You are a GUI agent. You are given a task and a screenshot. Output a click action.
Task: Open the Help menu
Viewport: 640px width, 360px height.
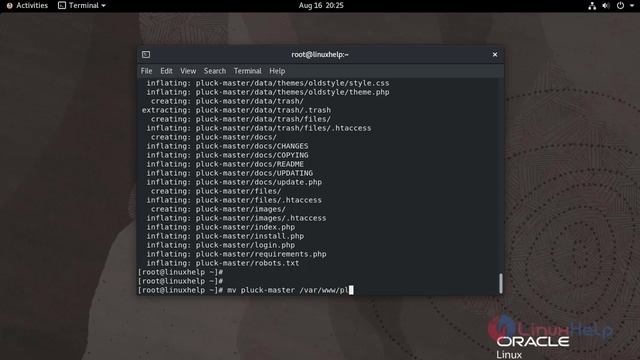(277, 71)
